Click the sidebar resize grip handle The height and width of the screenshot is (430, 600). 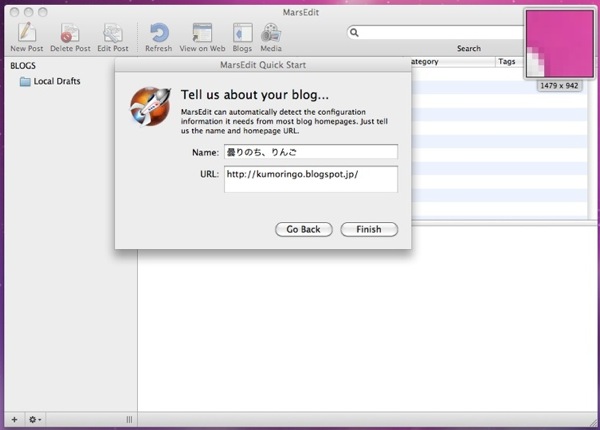point(129,420)
